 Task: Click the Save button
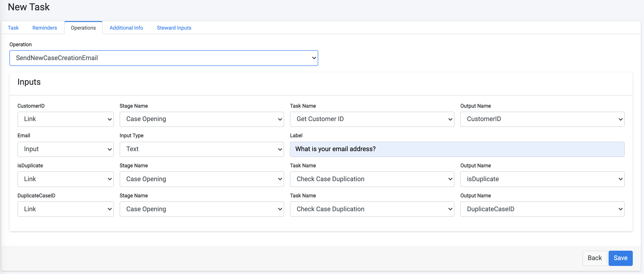pos(620,258)
